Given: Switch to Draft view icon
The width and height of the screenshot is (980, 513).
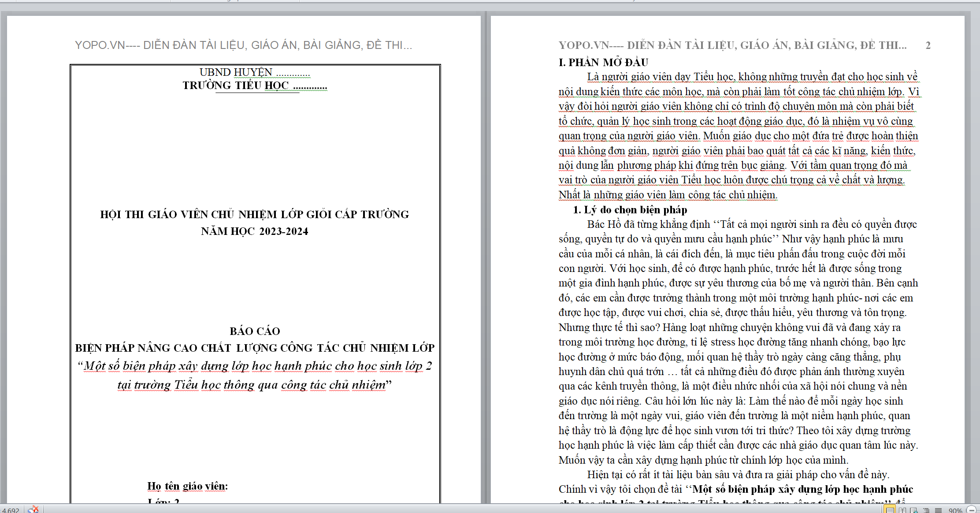Looking at the screenshot, I should pos(938,510).
